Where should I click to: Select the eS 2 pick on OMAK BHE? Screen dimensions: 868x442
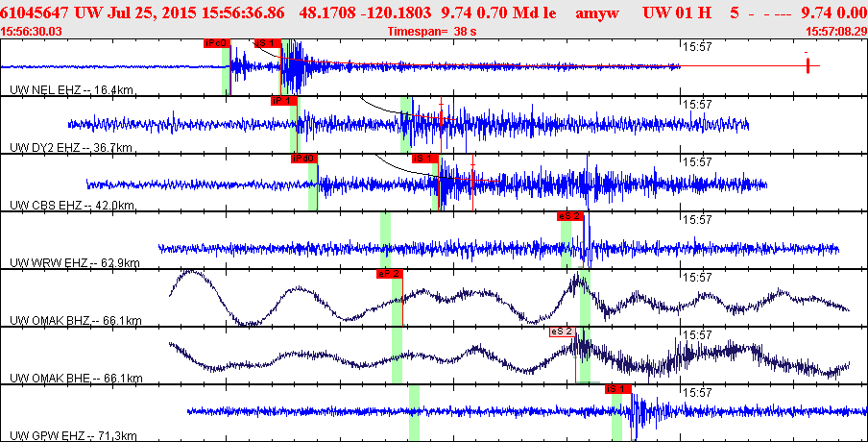[562, 331]
